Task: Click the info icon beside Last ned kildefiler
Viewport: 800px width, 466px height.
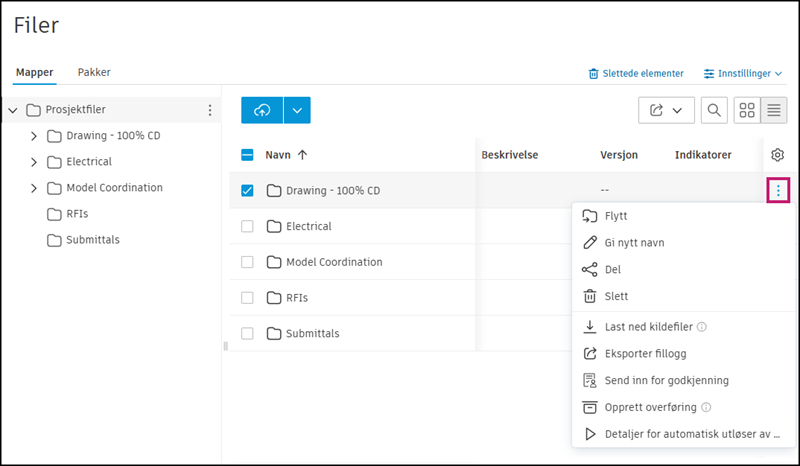Action: pos(702,326)
